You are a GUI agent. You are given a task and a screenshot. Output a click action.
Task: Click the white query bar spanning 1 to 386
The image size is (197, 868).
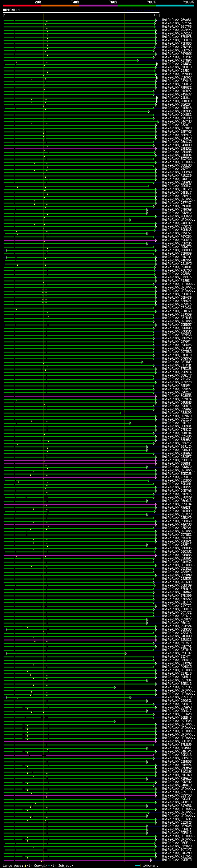pos(81,13)
